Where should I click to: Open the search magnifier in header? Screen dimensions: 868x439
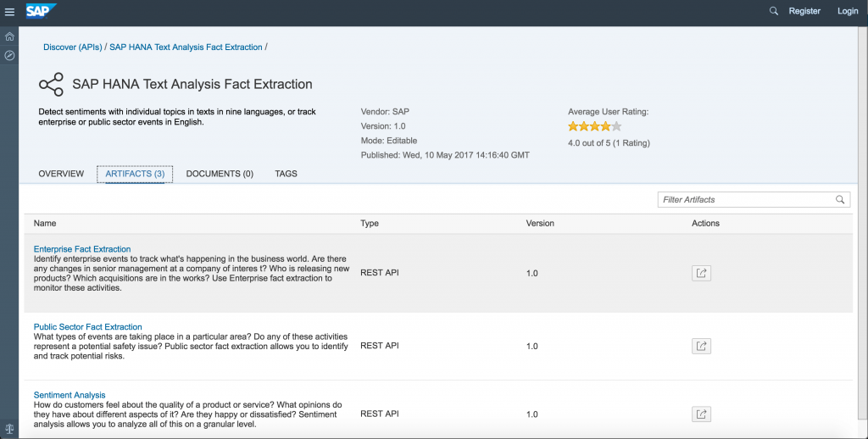(x=773, y=11)
